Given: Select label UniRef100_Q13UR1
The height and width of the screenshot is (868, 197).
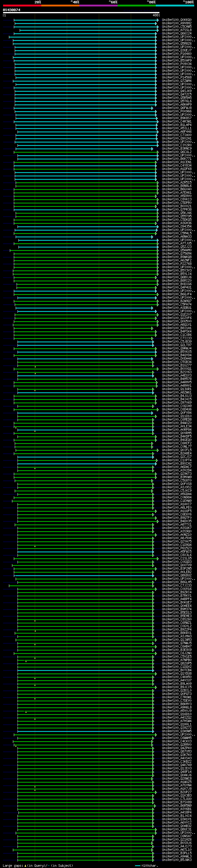Looking at the screenshot, I should coord(177,389).
